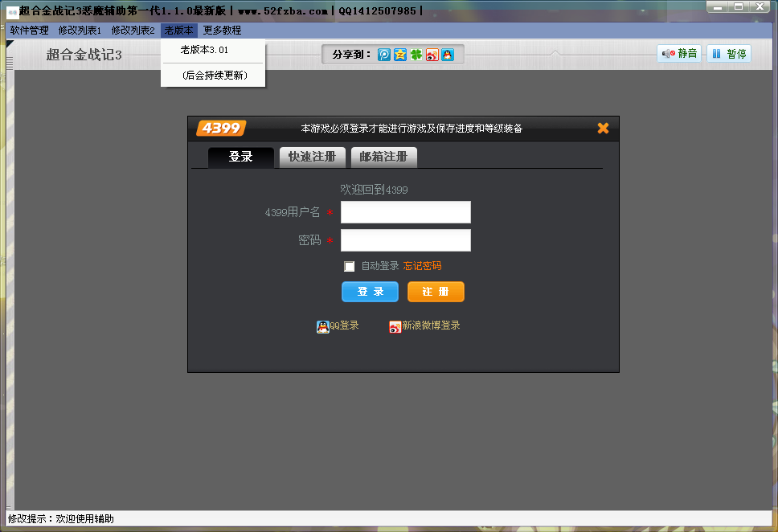Click the blue 登录 button

[371, 291]
